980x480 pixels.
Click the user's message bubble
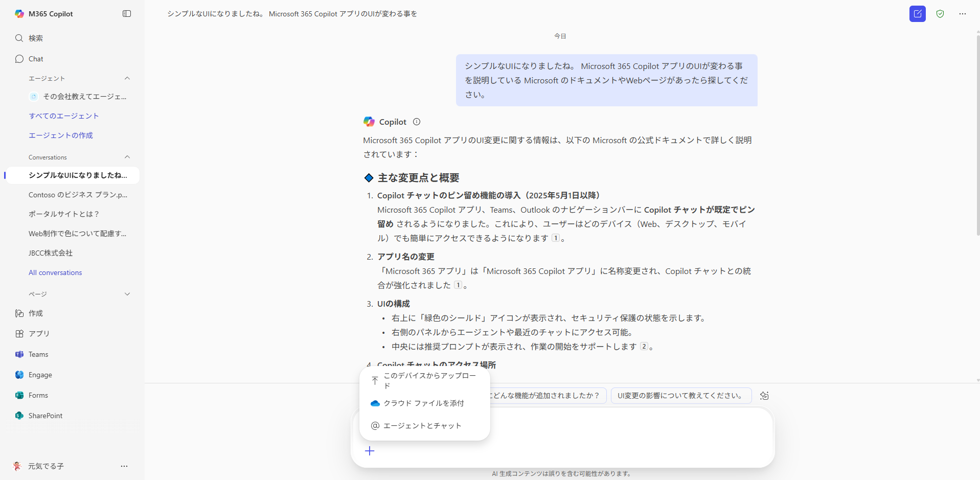click(606, 80)
